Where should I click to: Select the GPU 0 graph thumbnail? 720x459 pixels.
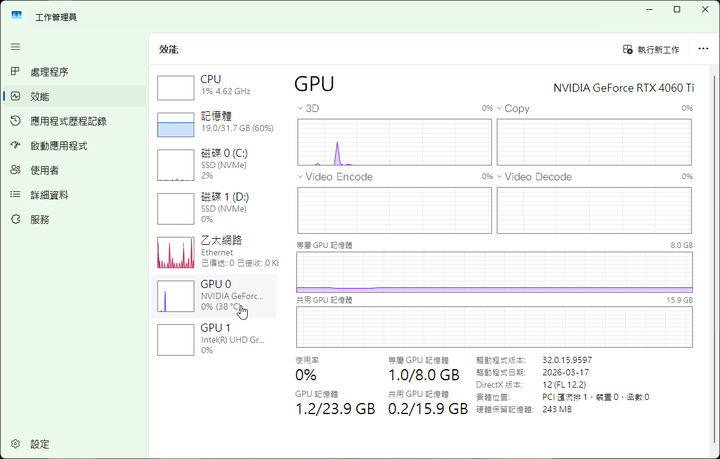175,296
